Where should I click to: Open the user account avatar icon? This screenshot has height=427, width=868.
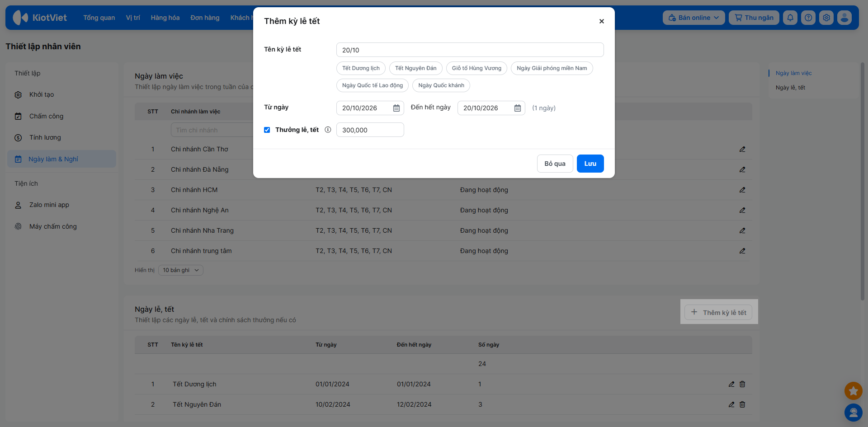(844, 18)
